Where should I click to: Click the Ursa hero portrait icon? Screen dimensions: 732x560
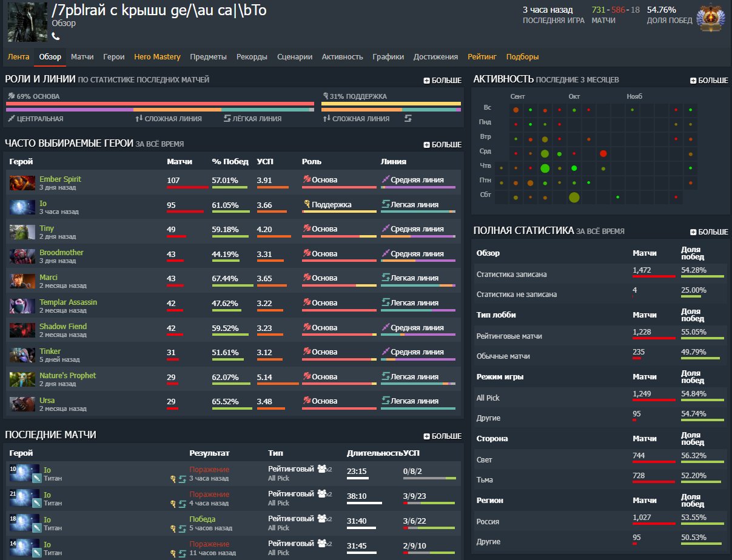(22, 404)
